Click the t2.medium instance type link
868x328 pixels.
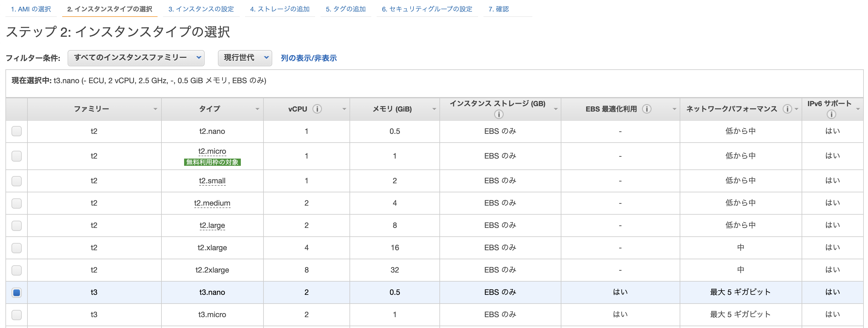[212, 203]
